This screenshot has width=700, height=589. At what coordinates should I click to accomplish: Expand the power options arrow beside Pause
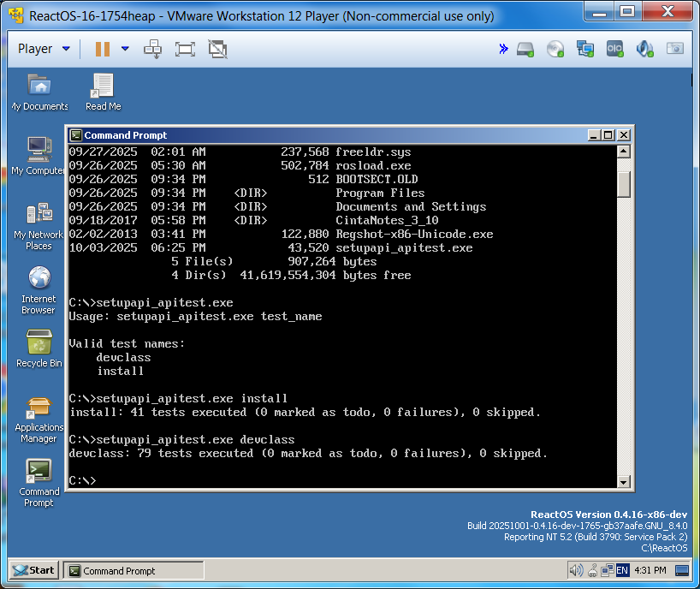point(125,49)
